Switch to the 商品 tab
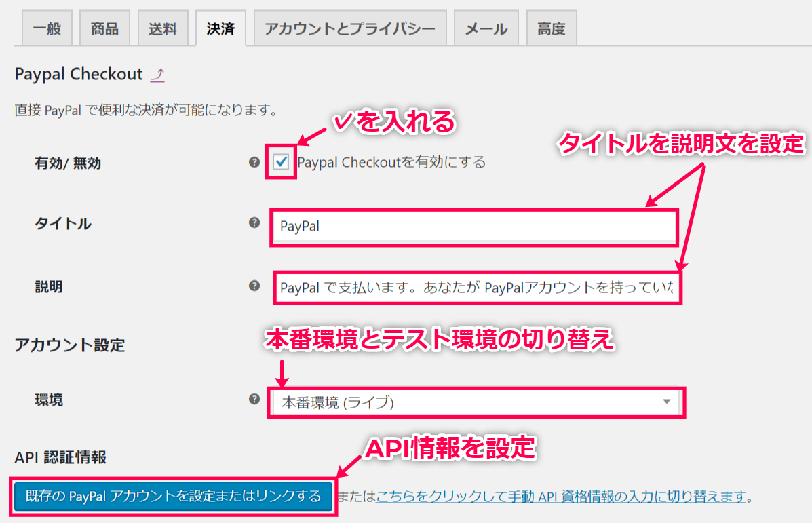 tap(104, 28)
